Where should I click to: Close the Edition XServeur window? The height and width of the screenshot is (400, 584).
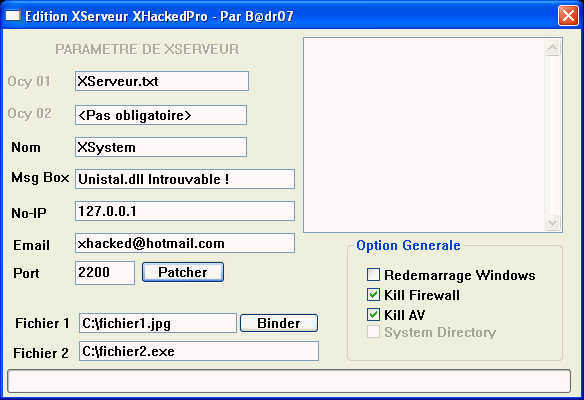pyautogui.click(x=568, y=16)
